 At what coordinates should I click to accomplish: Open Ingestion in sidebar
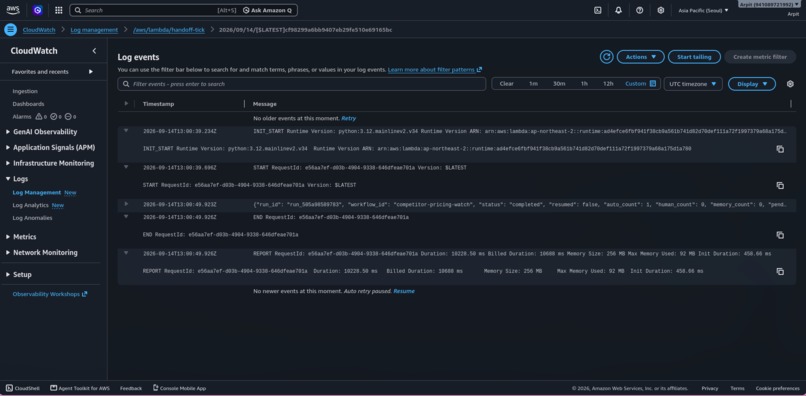pos(25,91)
